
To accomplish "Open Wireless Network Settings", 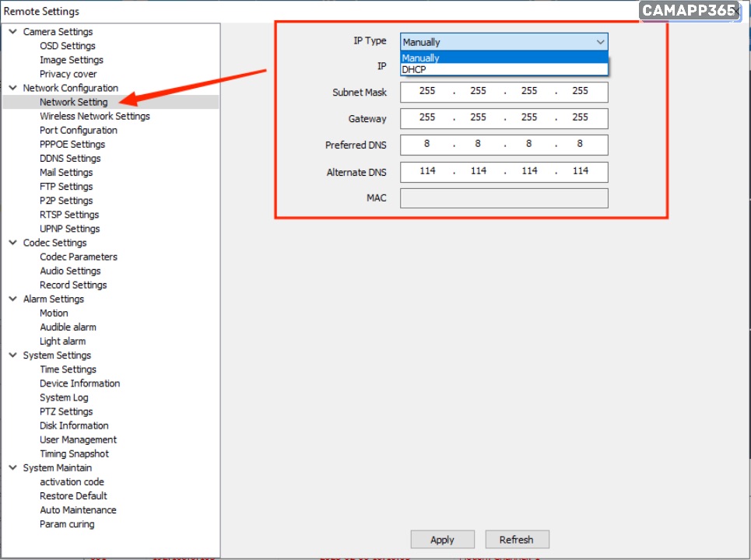I will coord(95,116).
